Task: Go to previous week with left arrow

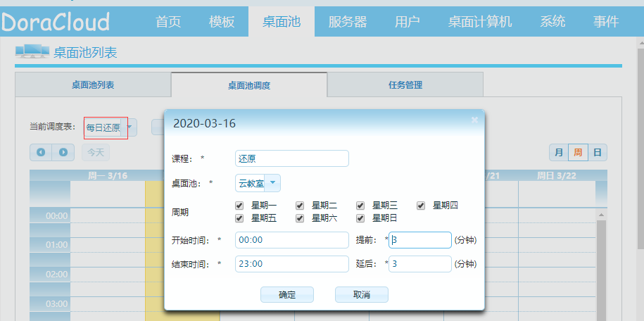Action: coord(41,153)
